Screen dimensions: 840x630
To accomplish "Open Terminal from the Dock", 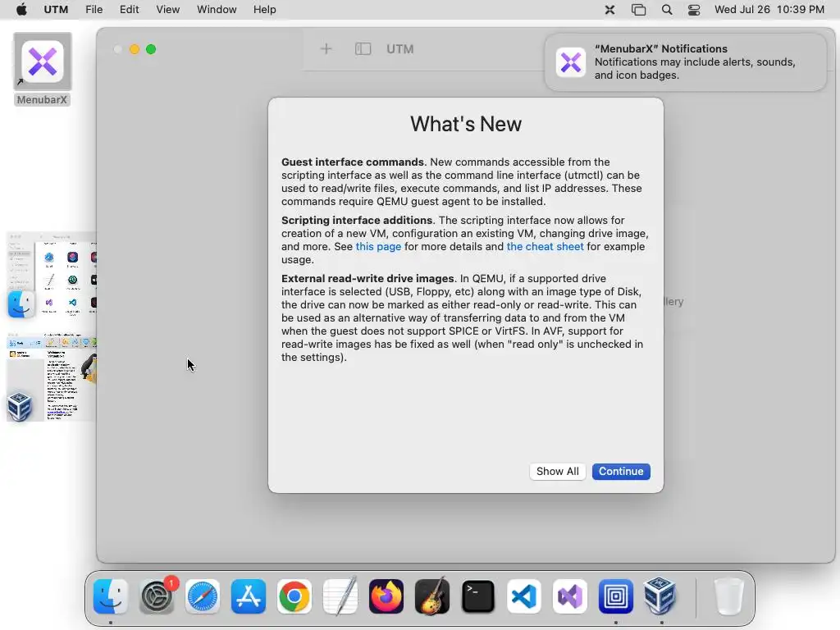I will pyautogui.click(x=478, y=596).
